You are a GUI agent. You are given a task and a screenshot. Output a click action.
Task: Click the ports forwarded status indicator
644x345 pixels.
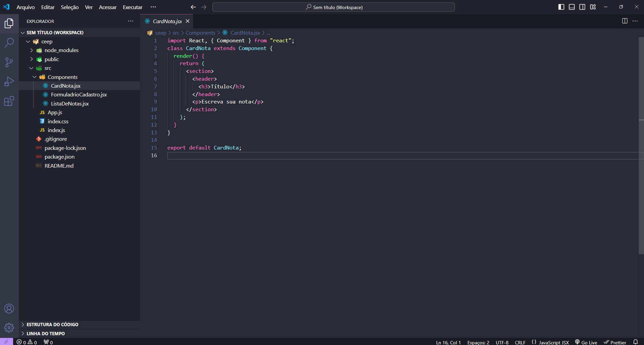pyautogui.click(x=48, y=342)
